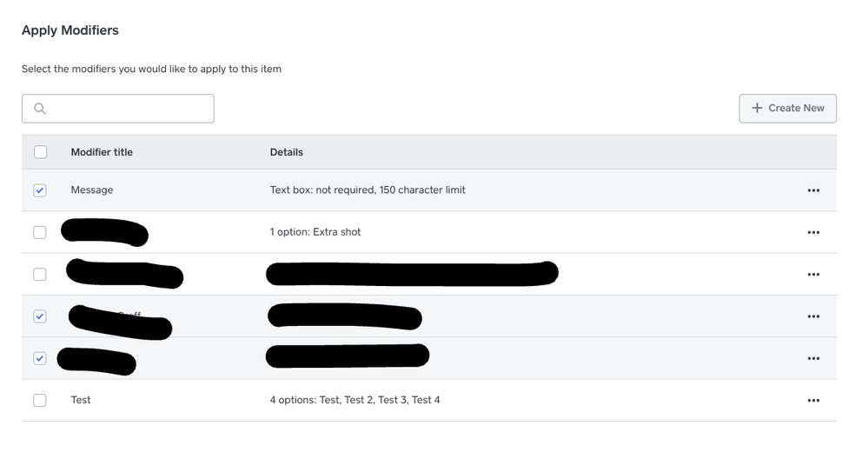This screenshot has width=868, height=459.
Task: Select the Test modifier title text
Action: pyautogui.click(x=81, y=401)
